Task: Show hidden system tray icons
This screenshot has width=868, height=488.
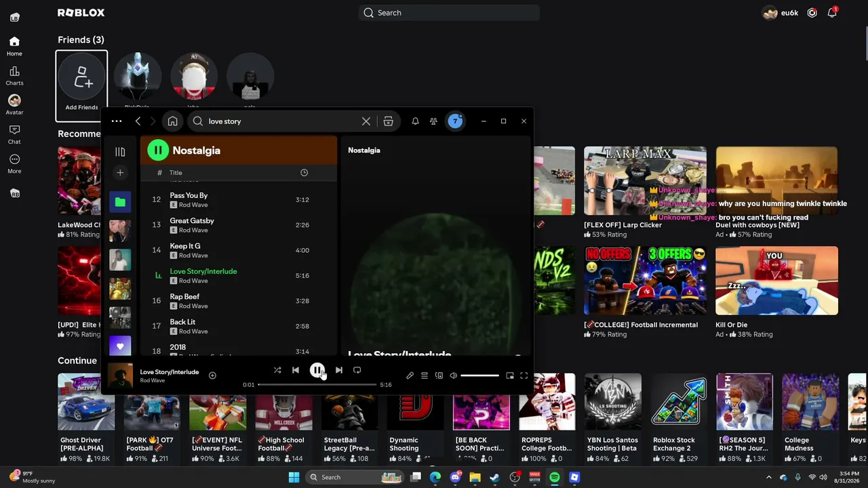Action: click(x=768, y=477)
